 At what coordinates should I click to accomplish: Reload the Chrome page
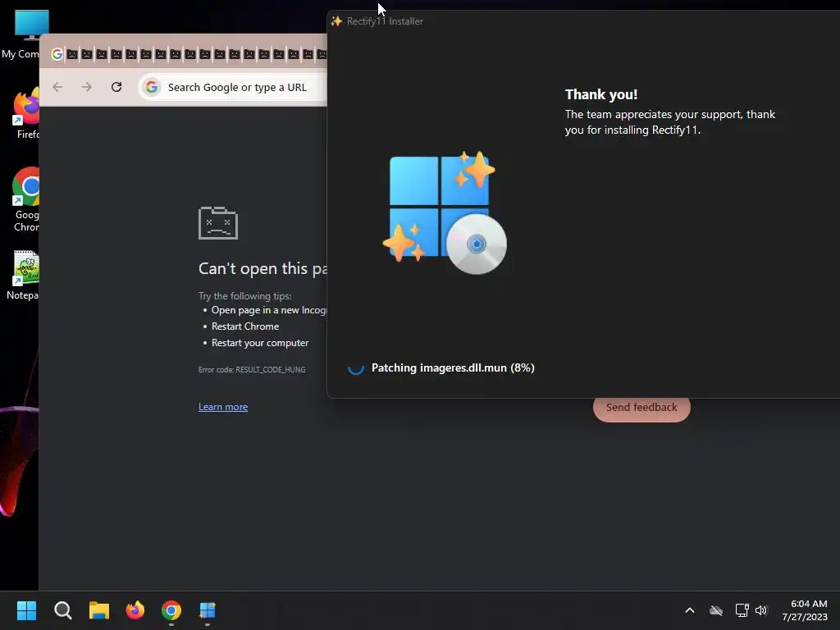116,87
